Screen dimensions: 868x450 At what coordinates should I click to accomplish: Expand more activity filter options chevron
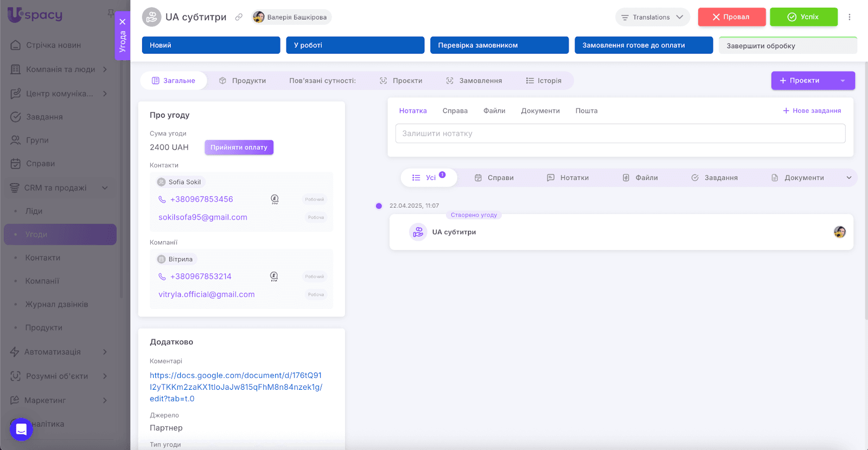(x=849, y=178)
